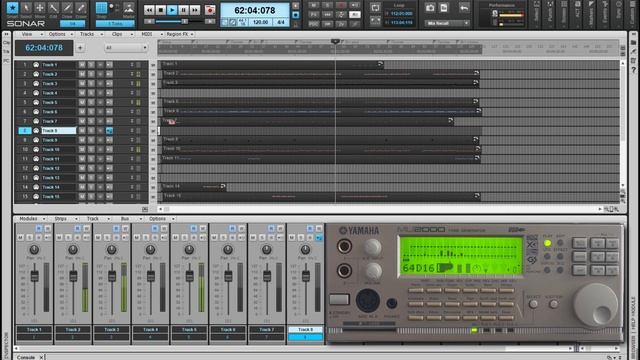Image resolution: width=640 pixels, height=360 pixels.
Task: Click Track 14 instrument icon
Action: click(36, 187)
